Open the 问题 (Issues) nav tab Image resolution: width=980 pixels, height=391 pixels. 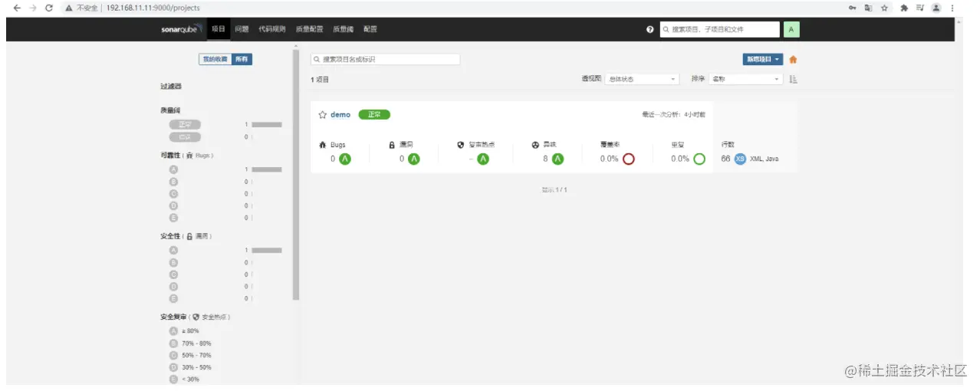pos(242,29)
